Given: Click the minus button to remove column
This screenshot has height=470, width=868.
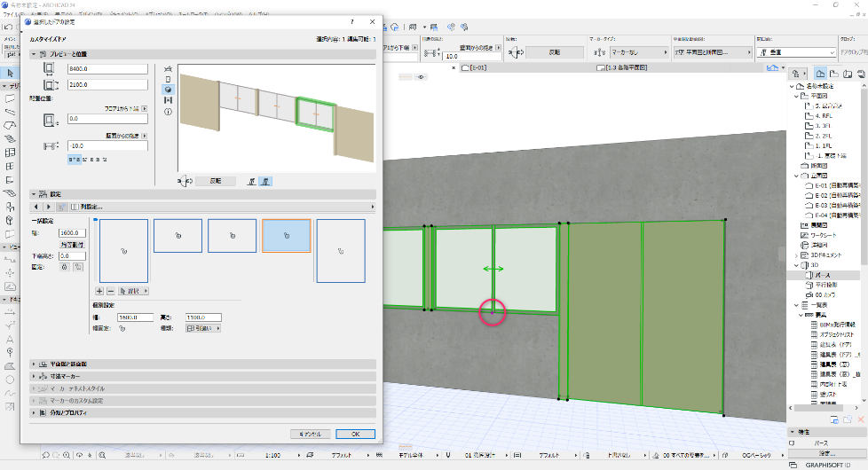Looking at the screenshot, I should 109,290.
